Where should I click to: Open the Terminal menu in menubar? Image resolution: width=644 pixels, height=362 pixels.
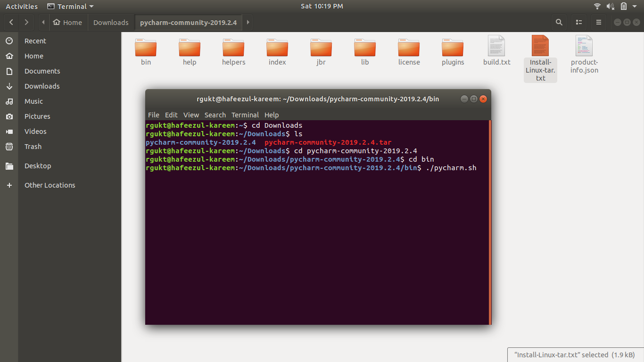coord(245,115)
